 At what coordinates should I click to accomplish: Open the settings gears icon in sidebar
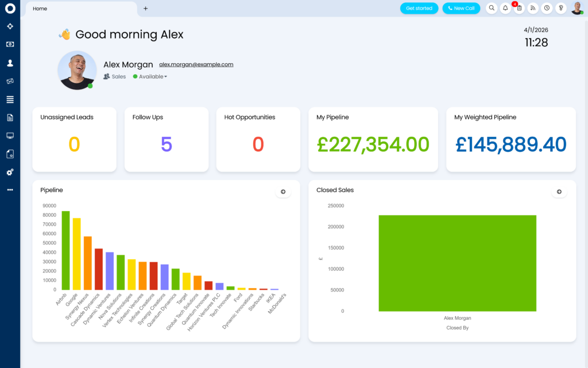(10, 172)
